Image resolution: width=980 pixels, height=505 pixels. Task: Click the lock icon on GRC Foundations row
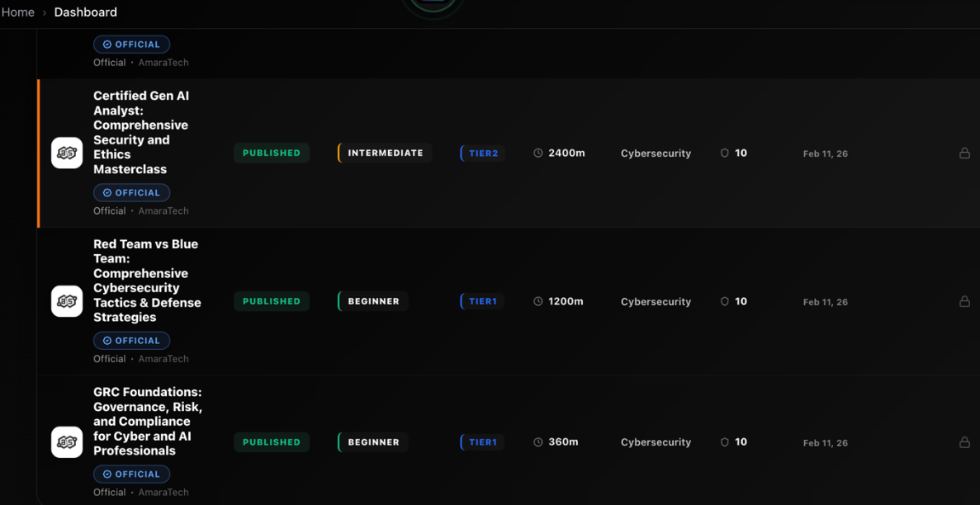(963, 442)
